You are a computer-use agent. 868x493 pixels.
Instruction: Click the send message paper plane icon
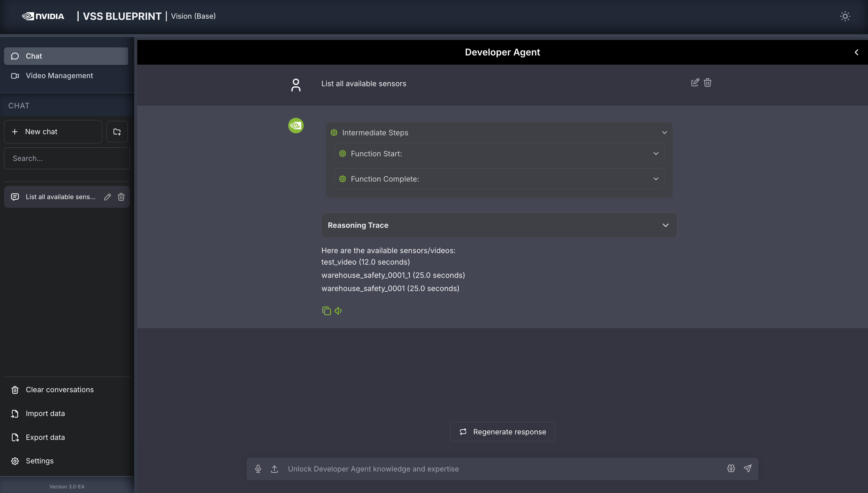[747, 468]
